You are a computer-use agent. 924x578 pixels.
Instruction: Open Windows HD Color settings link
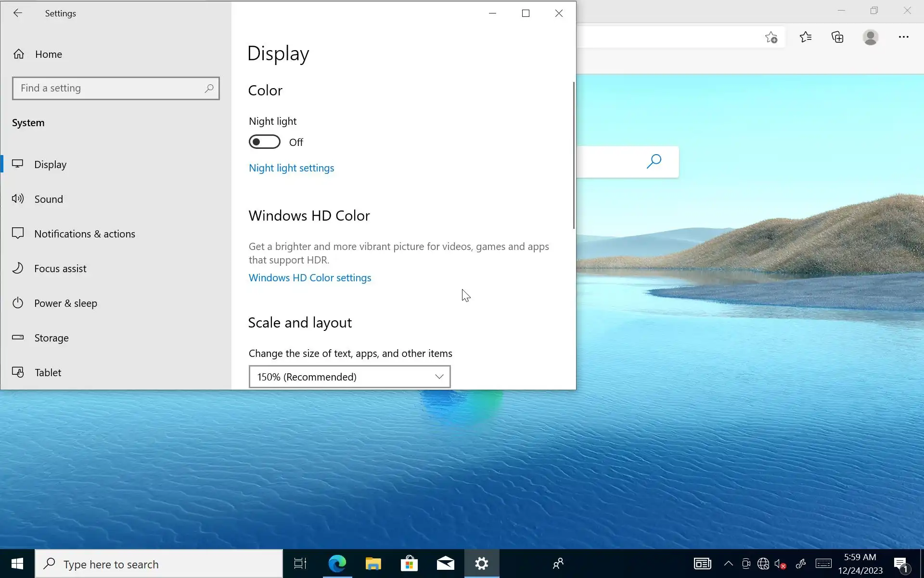[x=309, y=278]
